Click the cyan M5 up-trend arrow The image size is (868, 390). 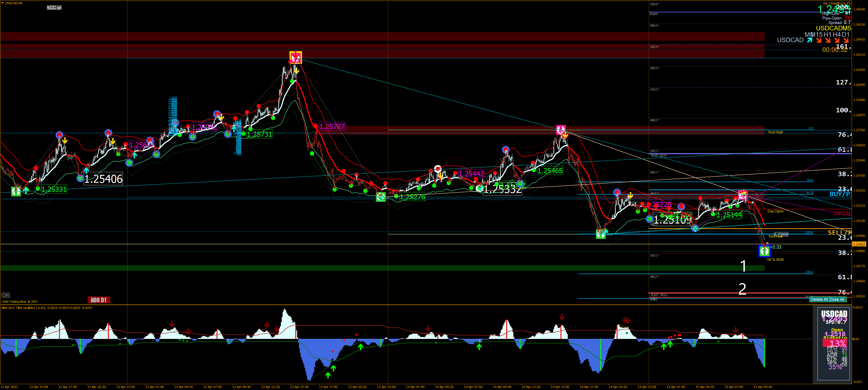[x=809, y=40]
